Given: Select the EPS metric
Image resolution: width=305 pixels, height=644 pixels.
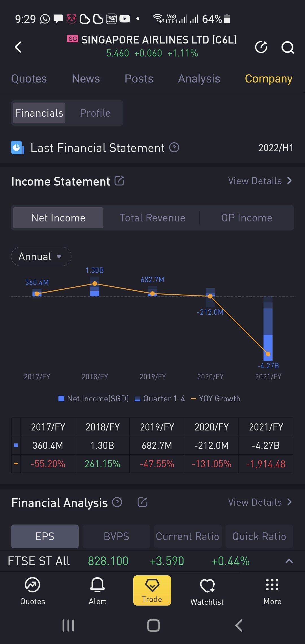Looking at the screenshot, I should point(45,536).
